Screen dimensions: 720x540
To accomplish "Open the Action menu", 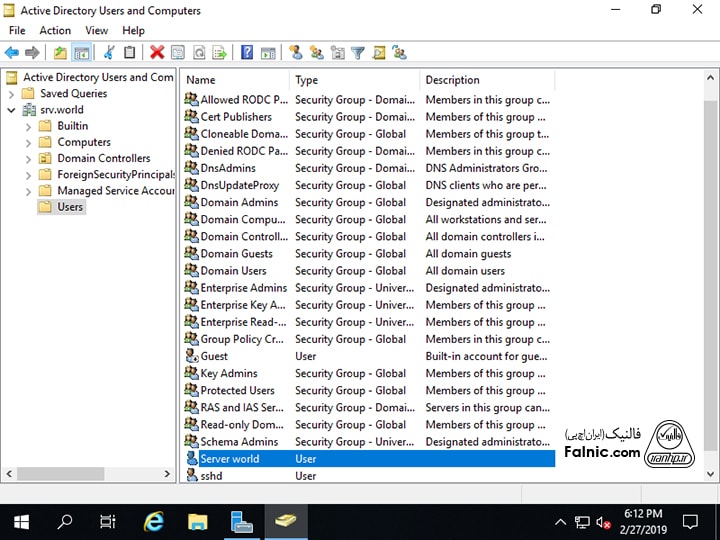I will [55, 31].
